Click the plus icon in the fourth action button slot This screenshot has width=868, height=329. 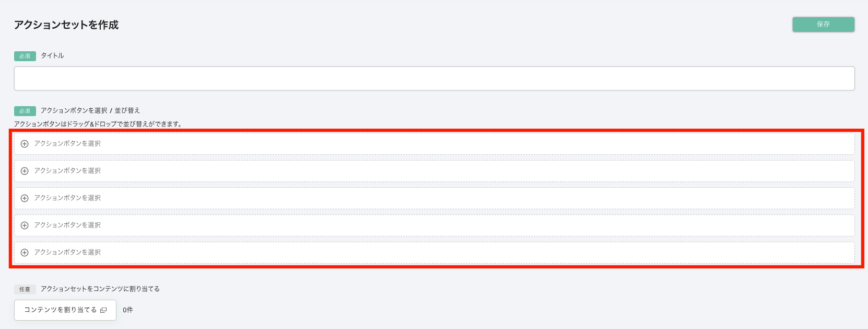(25, 225)
